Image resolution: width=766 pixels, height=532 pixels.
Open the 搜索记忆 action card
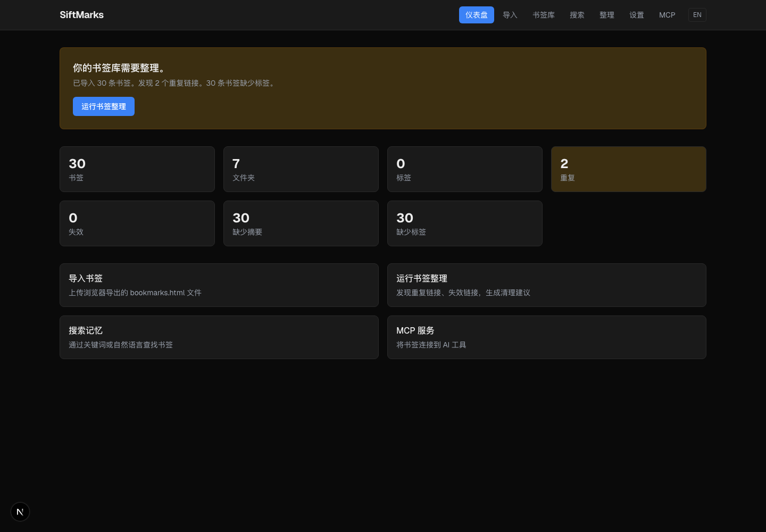pyautogui.click(x=219, y=337)
